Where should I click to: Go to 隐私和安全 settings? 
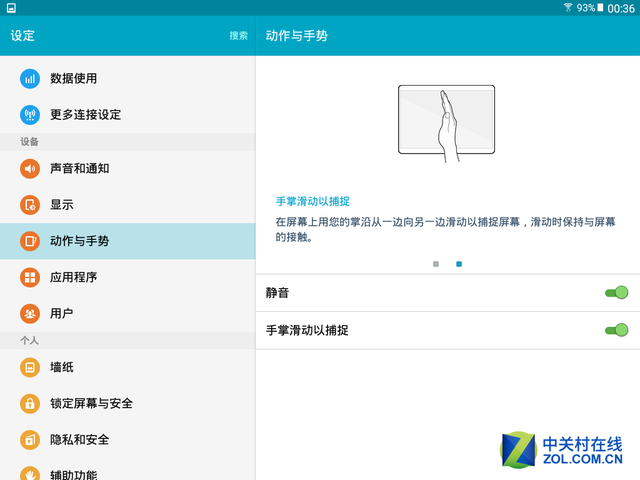tap(128, 440)
